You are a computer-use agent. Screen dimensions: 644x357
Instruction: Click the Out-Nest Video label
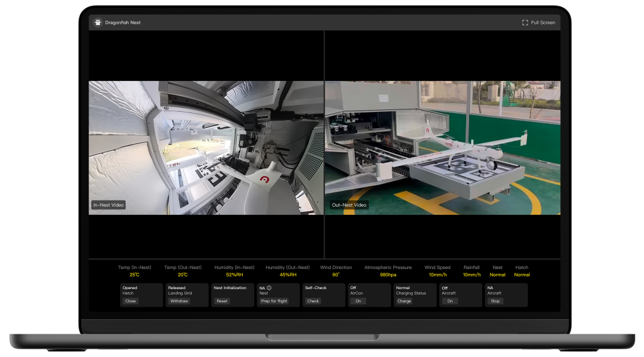point(348,205)
